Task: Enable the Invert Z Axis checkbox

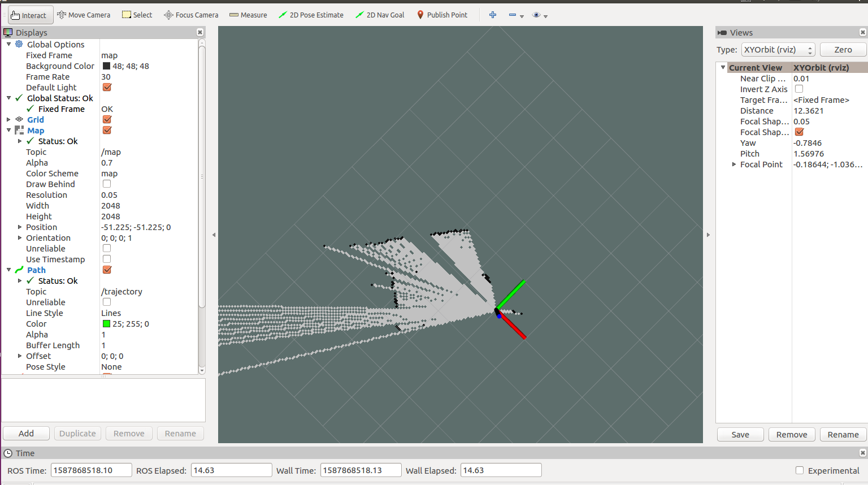Action: tap(799, 89)
